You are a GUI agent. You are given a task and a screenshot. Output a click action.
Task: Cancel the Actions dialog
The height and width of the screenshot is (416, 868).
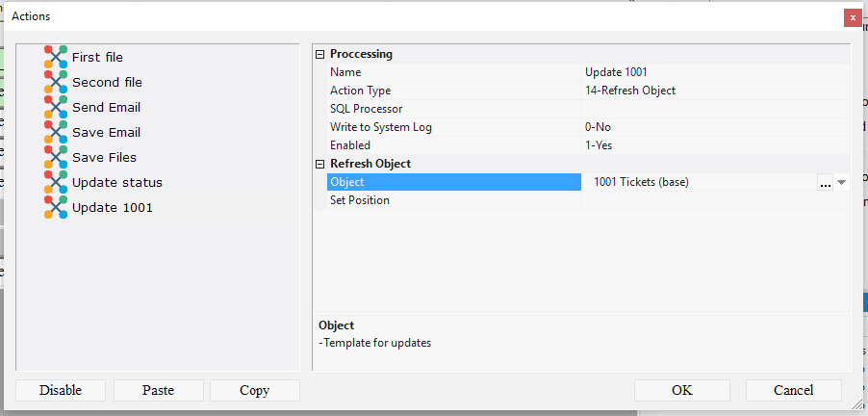click(x=793, y=390)
